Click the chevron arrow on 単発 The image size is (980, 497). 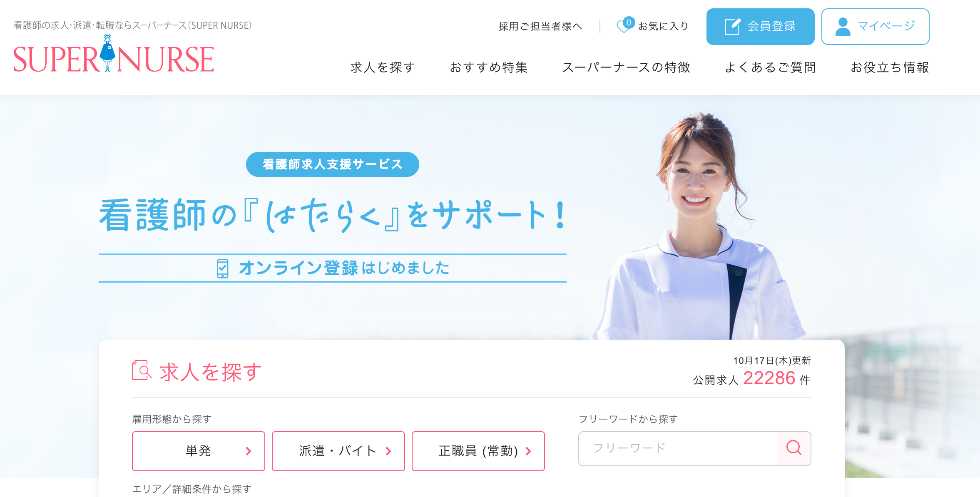click(x=249, y=451)
